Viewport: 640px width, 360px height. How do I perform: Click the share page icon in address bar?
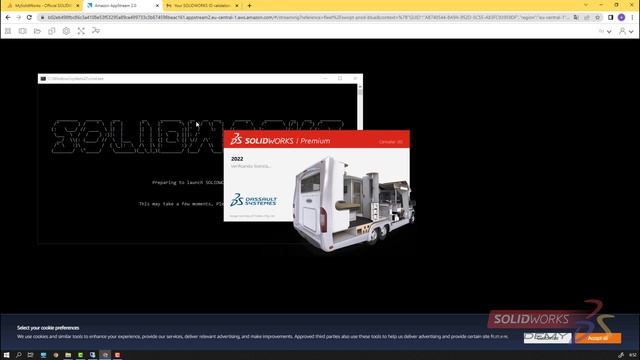pyautogui.click(x=587, y=18)
